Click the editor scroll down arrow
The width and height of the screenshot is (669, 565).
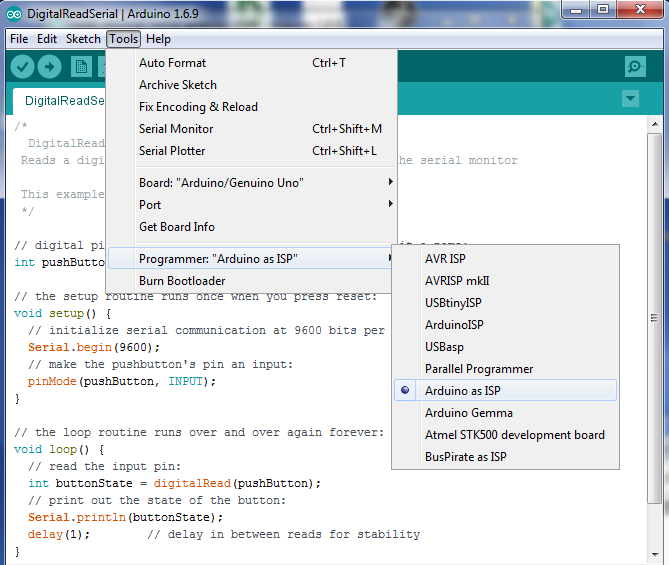(655, 554)
